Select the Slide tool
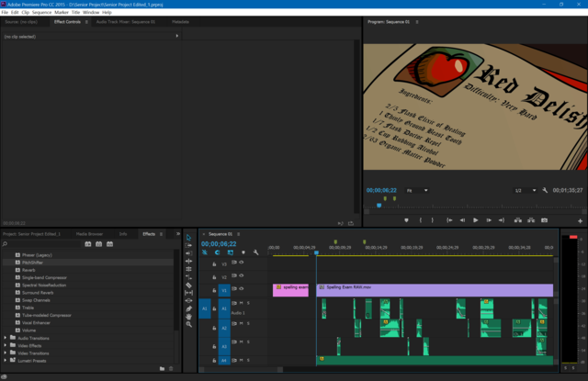Viewport: 588px width, 381px height. pyautogui.click(x=188, y=300)
